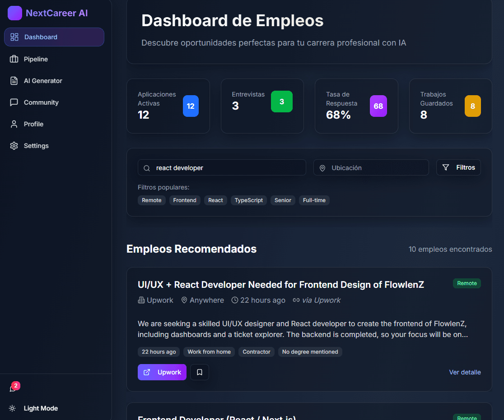
Task: Click the Dashboard de Empleos heading
Action: point(233,21)
